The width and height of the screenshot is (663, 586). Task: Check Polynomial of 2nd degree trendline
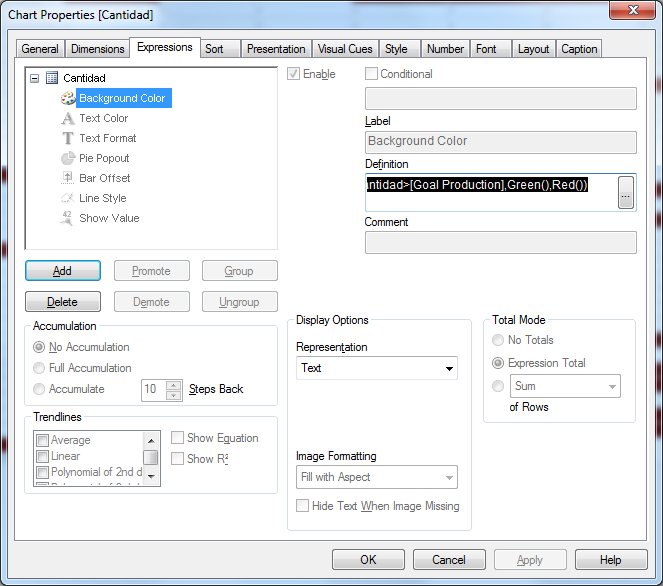42,472
